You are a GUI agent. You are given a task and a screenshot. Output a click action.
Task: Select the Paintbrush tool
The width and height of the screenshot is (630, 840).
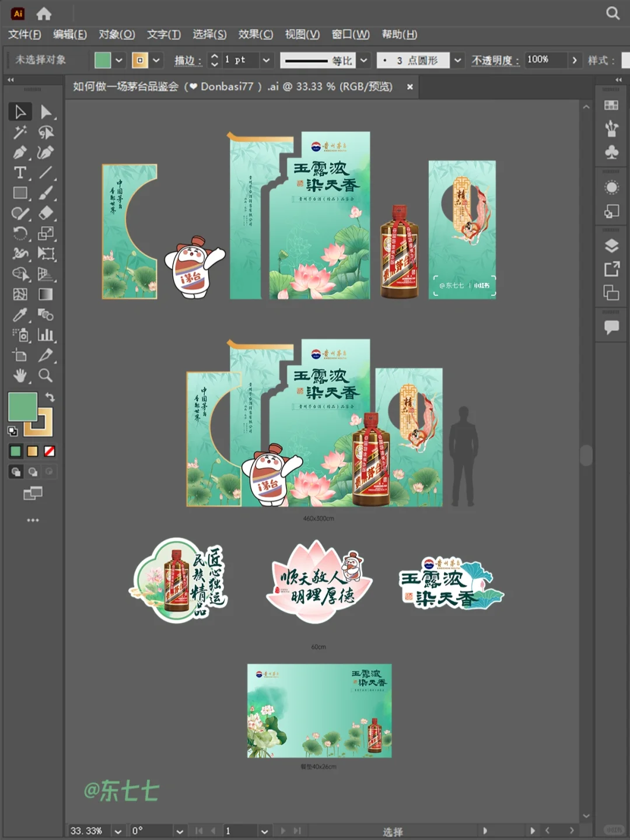(46, 193)
